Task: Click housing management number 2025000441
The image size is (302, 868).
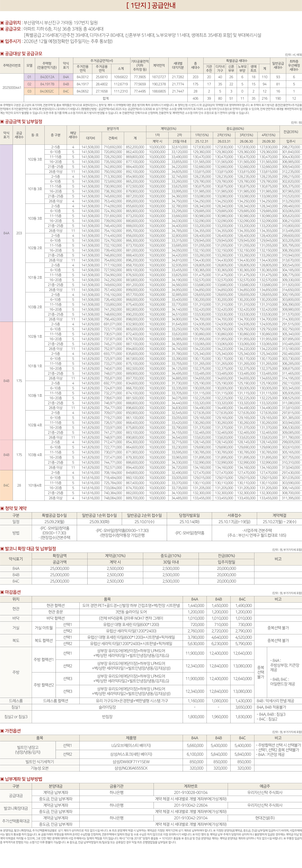Action: click(x=12, y=88)
